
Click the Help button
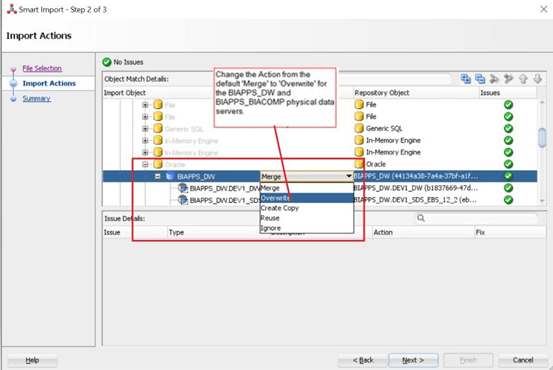[32, 360]
